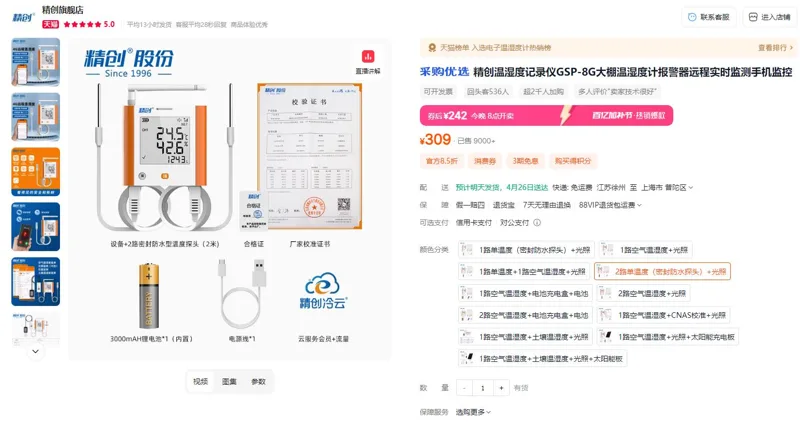Screen dimensions: 800x424
Task: Expand more thumbnails with down chevron
Action: pyautogui.click(x=35, y=352)
